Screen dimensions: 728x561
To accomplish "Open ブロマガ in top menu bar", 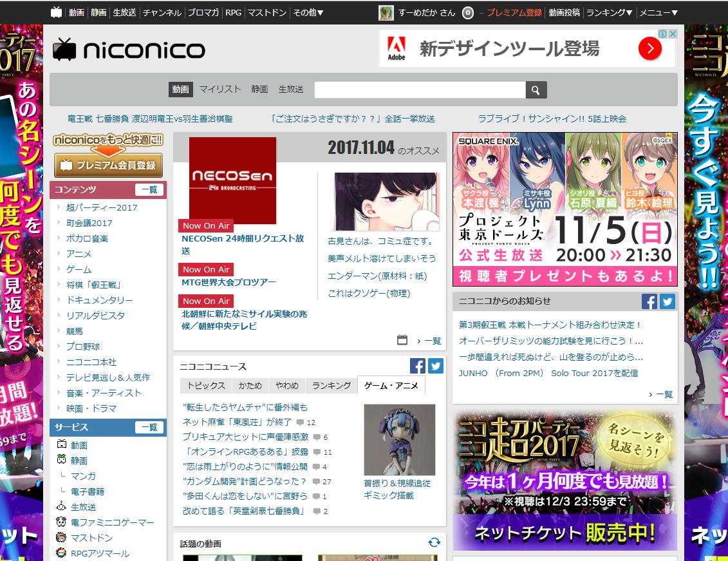I will 203,12.
